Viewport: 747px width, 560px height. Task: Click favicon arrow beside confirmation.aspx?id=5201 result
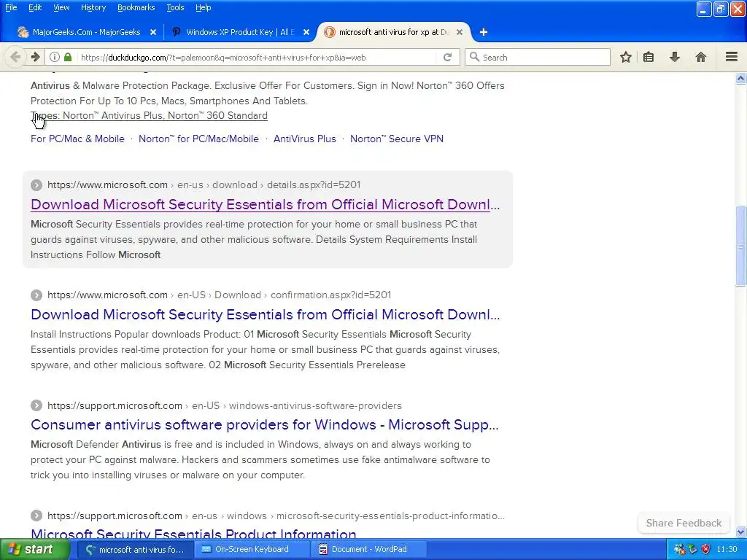36,295
